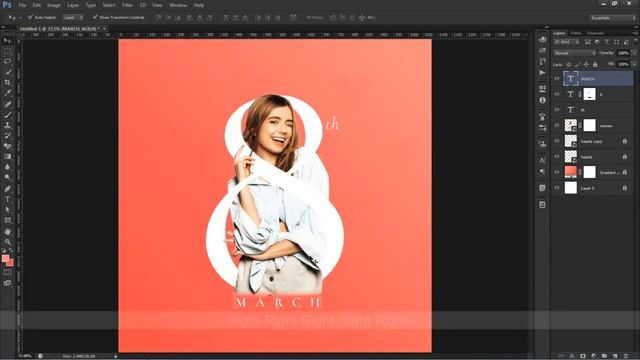This screenshot has height=360, width=640.
Task: Open the Normal blend mode dropdown
Action: (x=574, y=53)
